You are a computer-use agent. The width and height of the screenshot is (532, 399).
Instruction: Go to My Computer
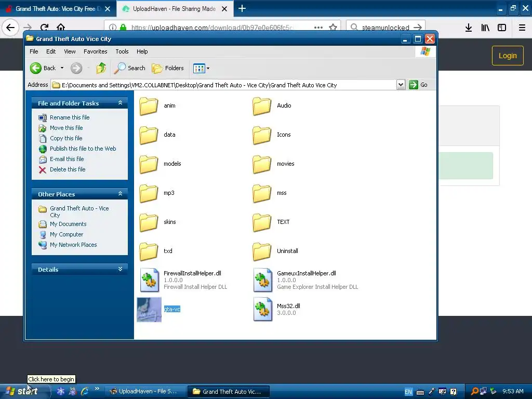coord(66,234)
